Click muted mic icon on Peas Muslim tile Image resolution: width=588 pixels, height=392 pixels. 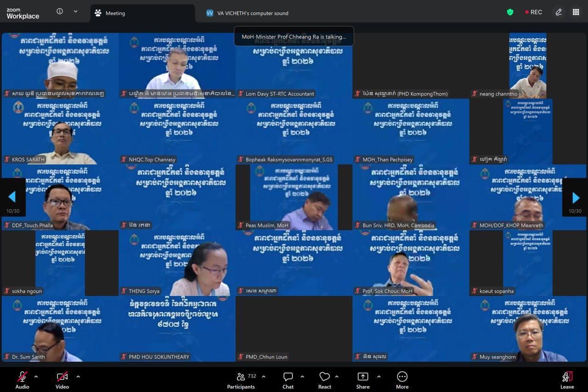[241, 225]
